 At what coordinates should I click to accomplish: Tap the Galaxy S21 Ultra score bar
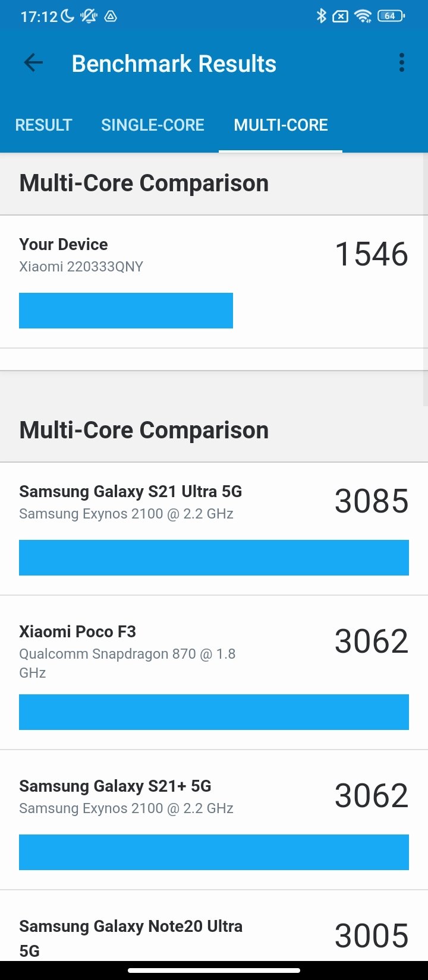214,558
